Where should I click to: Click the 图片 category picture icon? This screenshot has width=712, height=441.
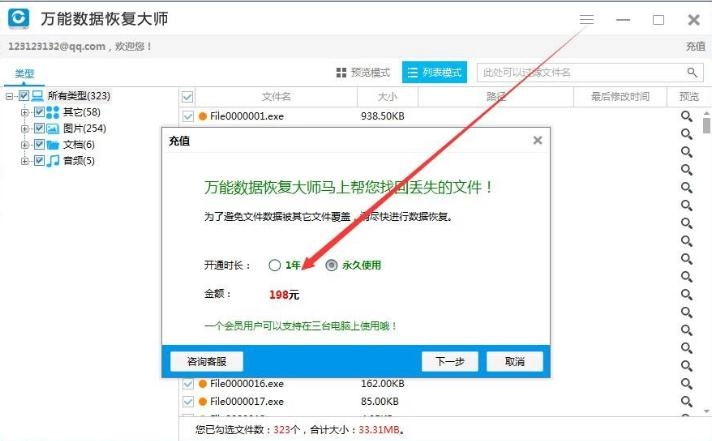pos(53,129)
